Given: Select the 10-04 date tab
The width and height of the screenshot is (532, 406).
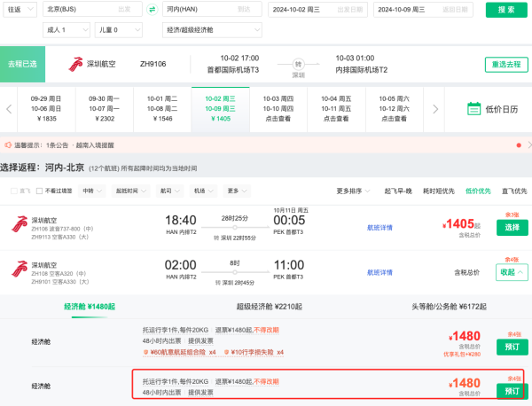Looking at the screenshot, I should pos(336,109).
